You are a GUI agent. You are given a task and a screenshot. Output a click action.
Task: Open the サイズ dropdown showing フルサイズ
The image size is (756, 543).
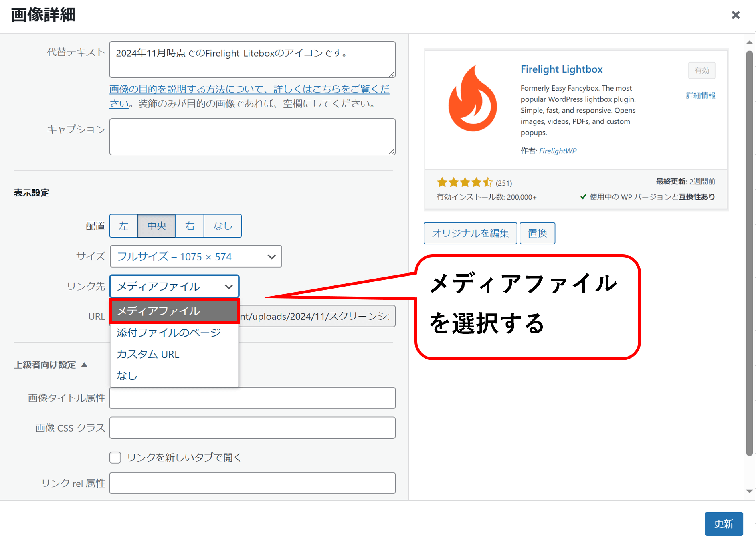[x=196, y=256]
